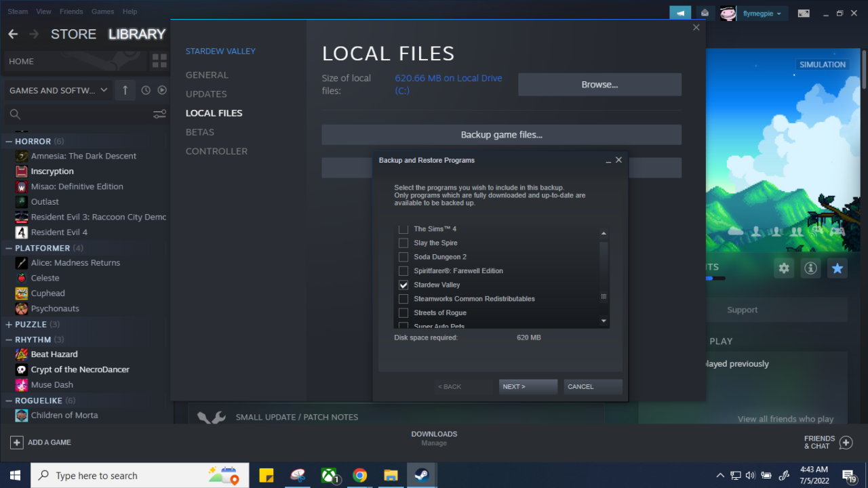Image resolution: width=868 pixels, height=488 pixels.
Task: Select CONTROLLER in properties sidebar
Action: (216, 151)
